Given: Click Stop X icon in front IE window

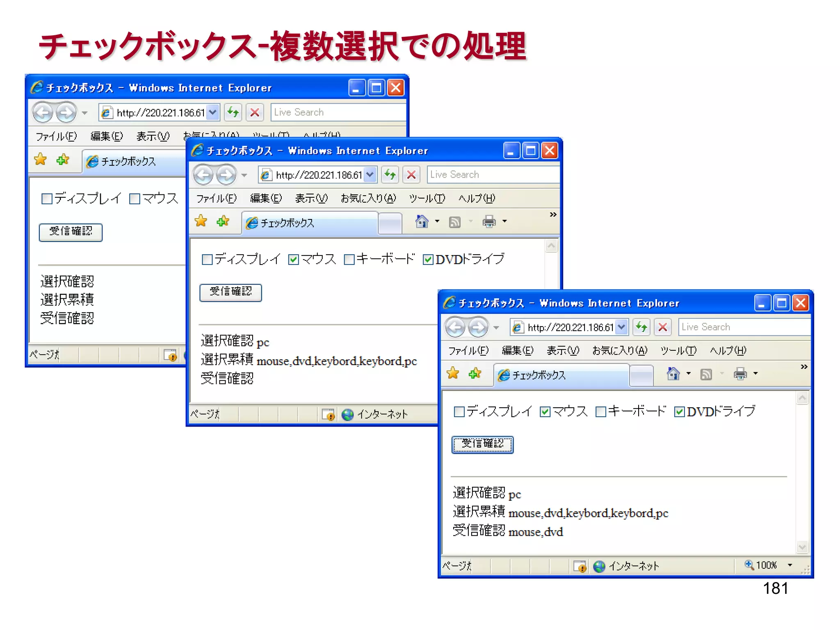Looking at the screenshot, I should coord(662,327).
